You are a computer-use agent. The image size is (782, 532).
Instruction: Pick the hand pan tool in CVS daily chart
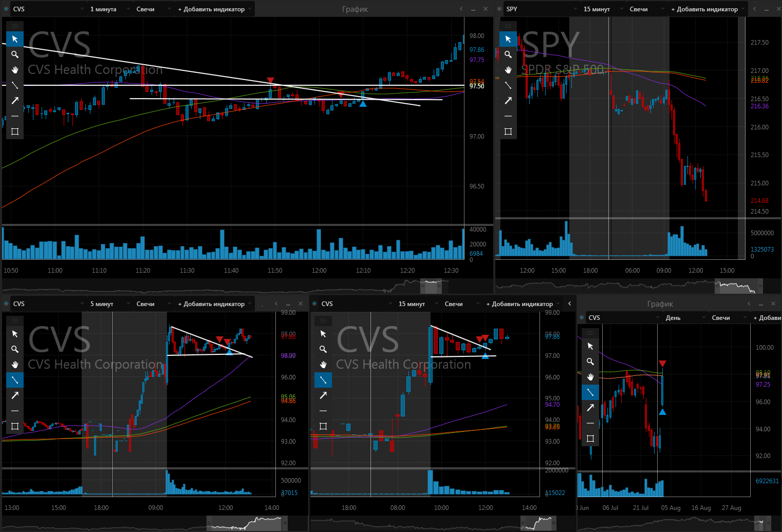tap(590, 377)
